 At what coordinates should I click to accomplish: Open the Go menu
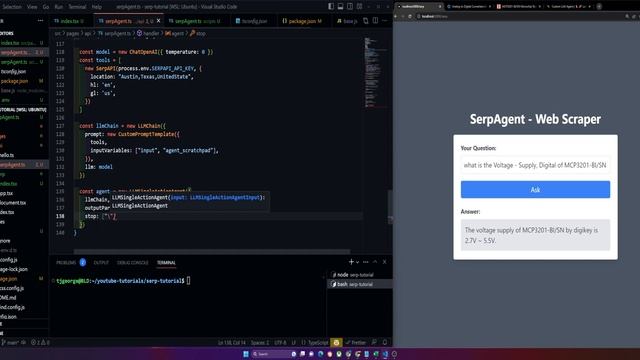tap(46, 7)
